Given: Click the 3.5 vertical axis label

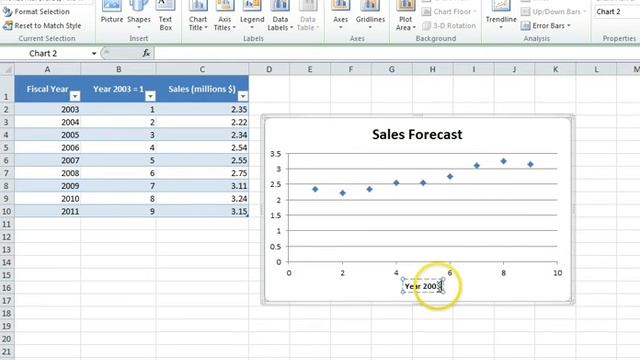Looking at the screenshot, I should coord(276,154).
